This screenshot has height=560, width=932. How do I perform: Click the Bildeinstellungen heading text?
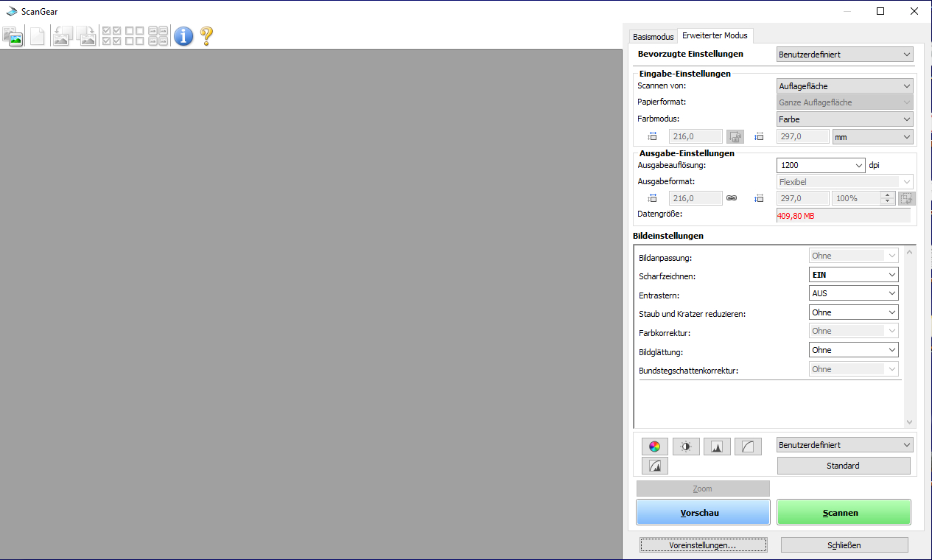point(668,236)
